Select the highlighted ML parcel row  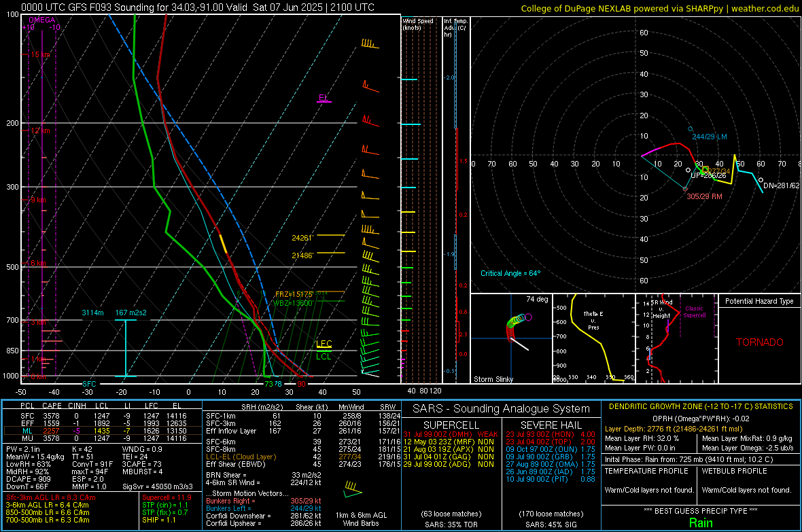tap(103, 431)
